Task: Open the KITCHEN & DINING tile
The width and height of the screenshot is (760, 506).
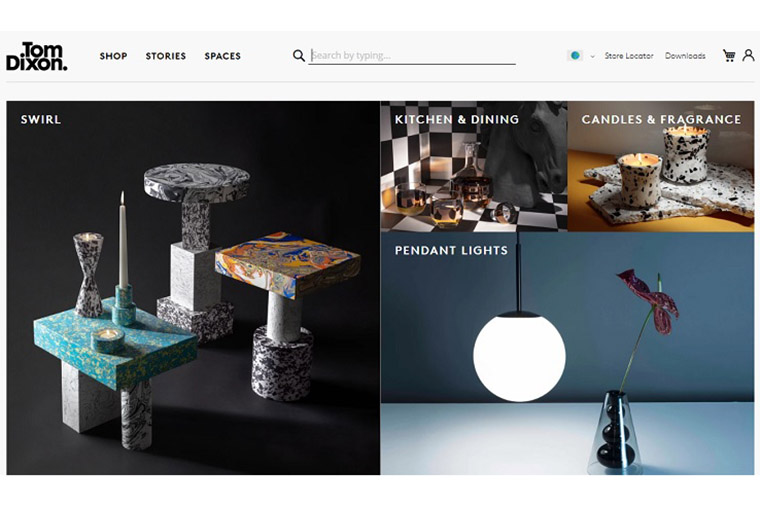Action: [474, 166]
